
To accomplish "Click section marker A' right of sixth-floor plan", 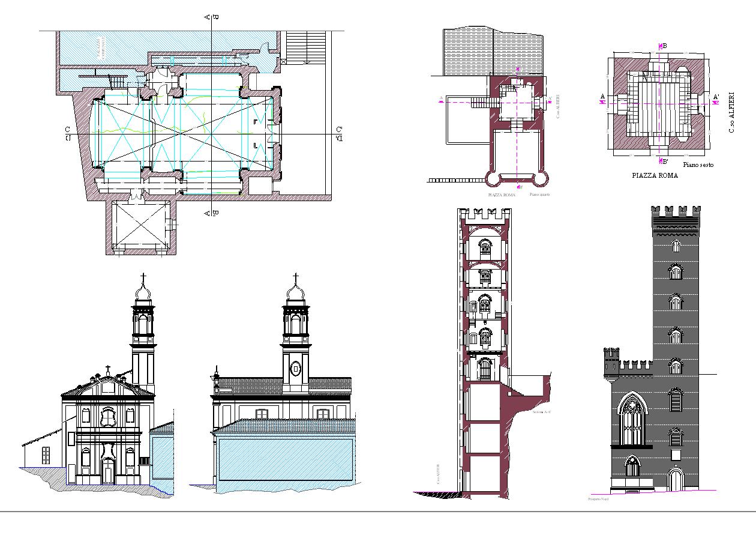I will [715, 96].
